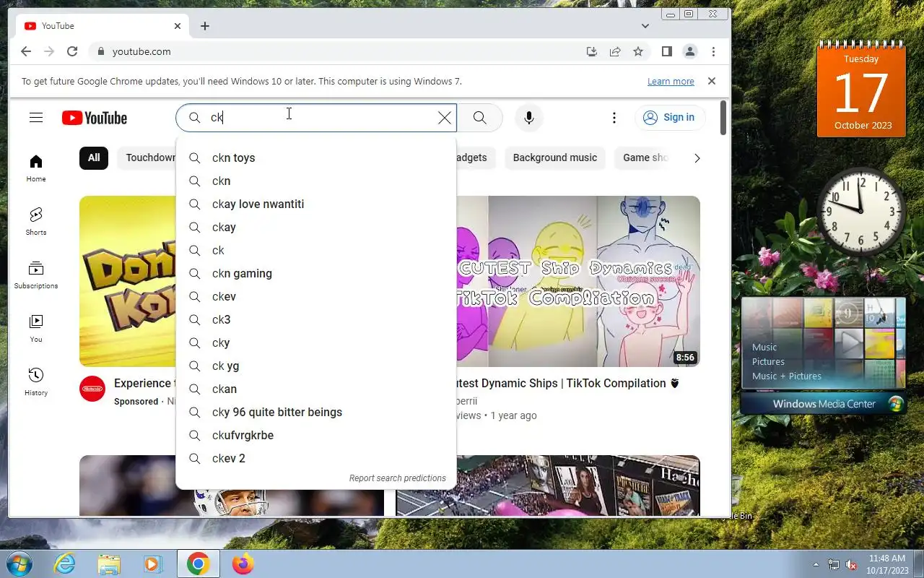Pick the 'ckev' suggestion
The image size is (924, 578).
(x=316, y=296)
